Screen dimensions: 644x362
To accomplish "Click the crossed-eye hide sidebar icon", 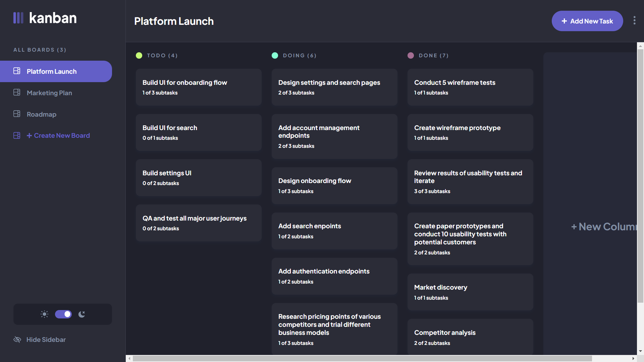I will point(17,340).
